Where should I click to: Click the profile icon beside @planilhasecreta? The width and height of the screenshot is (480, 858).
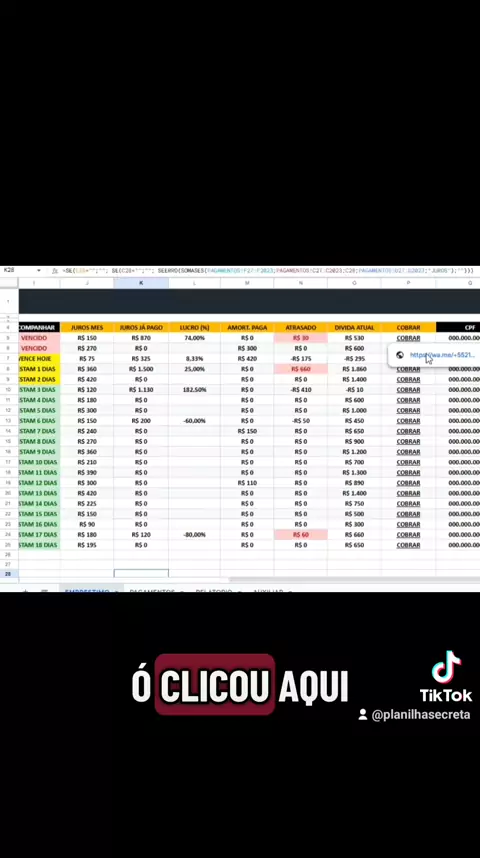(362, 714)
